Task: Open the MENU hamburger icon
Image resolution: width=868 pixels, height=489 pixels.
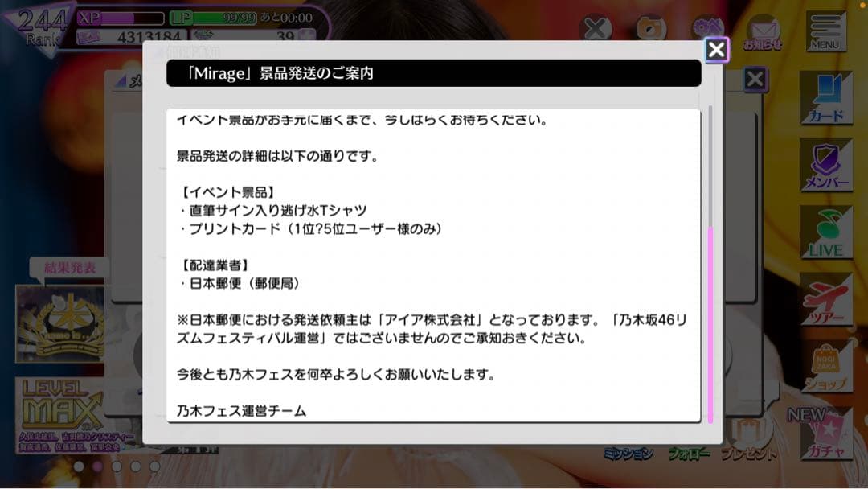Action: tap(826, 31)
